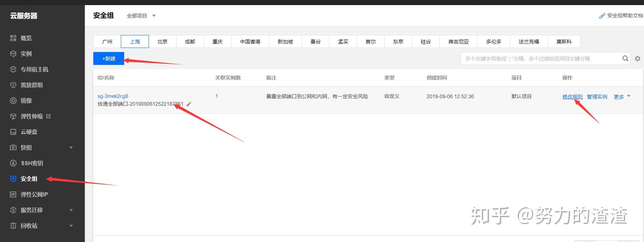644x242 pixels.
Task: Open the 更多 actions dropdown
Action: tap(622, 97)
